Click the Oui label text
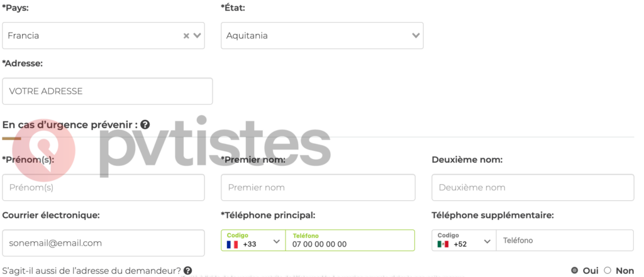 pos(591,270)
